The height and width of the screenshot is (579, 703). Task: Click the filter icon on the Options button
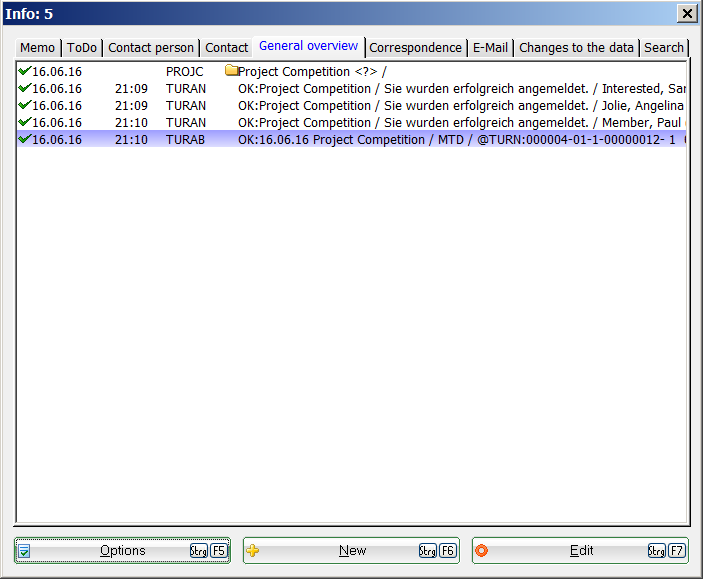point(25,550)
